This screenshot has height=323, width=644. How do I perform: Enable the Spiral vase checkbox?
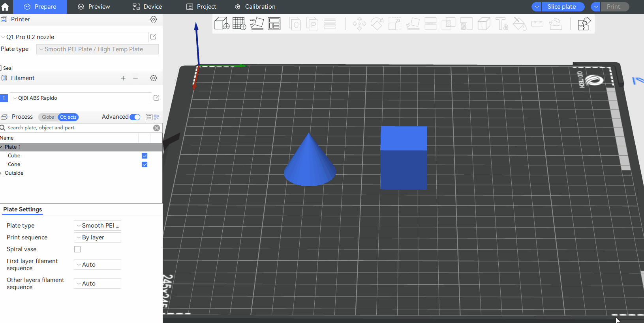click(x=77, y=249)
